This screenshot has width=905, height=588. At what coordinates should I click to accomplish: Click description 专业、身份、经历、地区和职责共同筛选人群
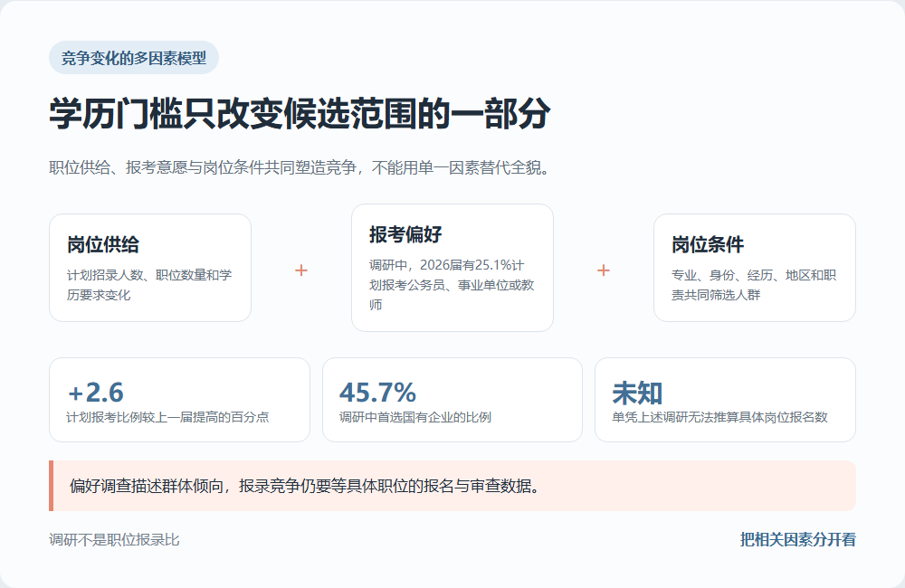point(754,285)
